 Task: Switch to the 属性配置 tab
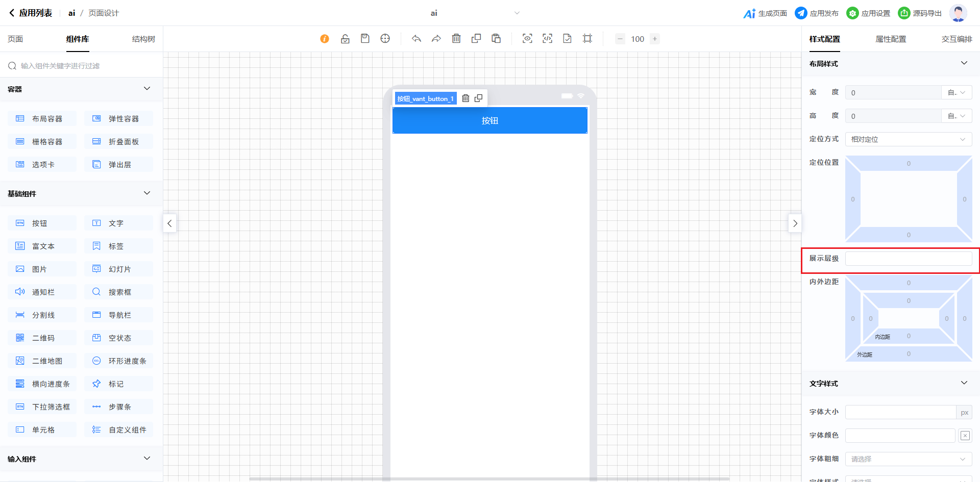[891, 39]
